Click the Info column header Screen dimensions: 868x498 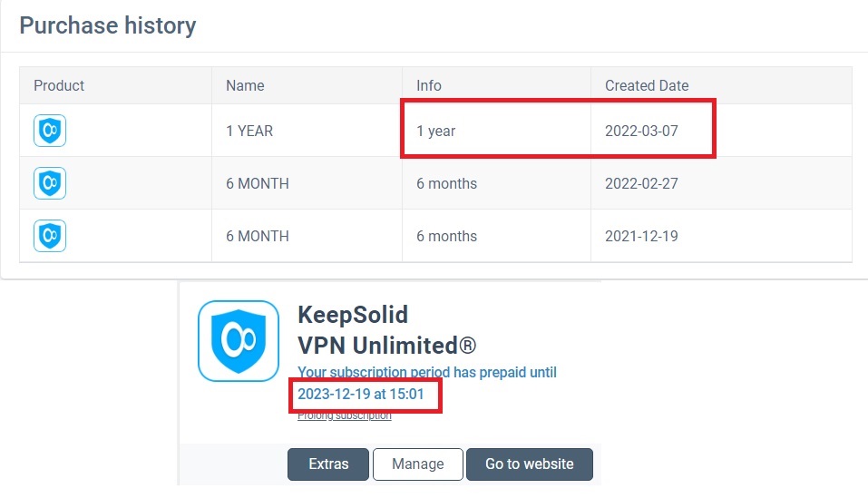[x=428, y=85]
